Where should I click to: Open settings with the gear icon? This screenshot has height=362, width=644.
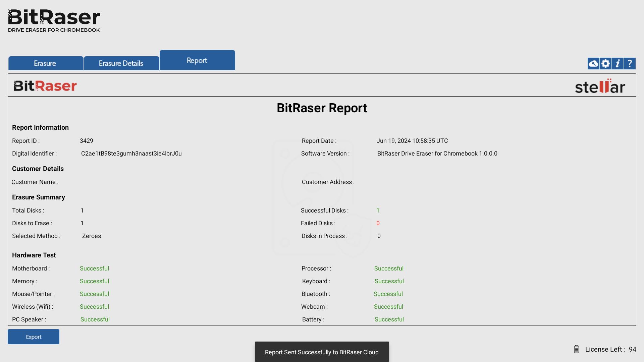[x=605, y=63]
